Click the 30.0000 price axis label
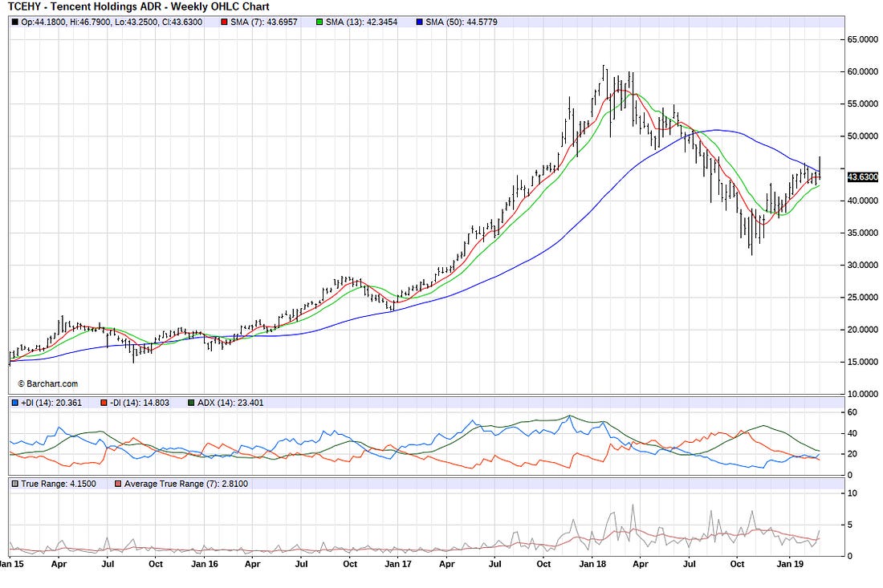Image resolution: width=883 pixels, height=588 pixels. pyautogui.click(x=863, y=265)
